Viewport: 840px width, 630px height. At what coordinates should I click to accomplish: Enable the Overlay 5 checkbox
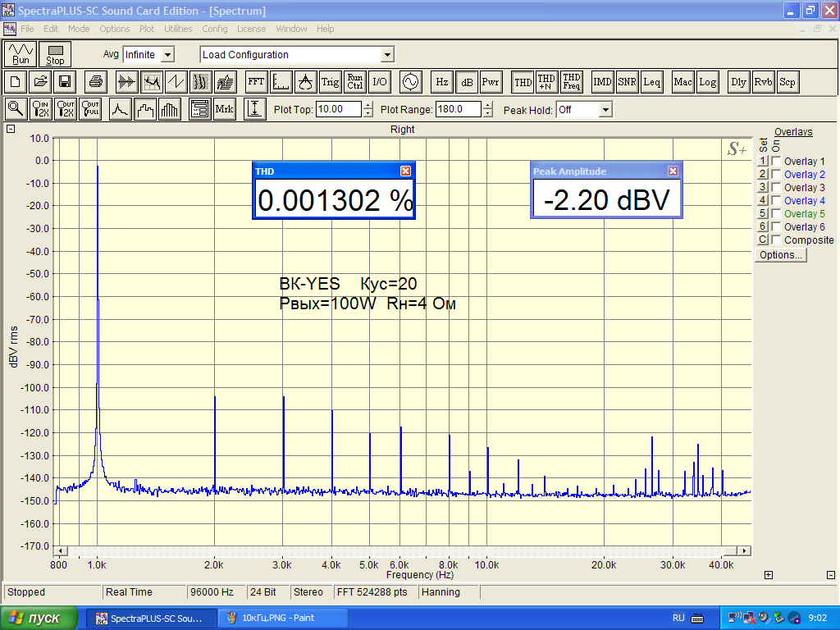click(776, 214)
